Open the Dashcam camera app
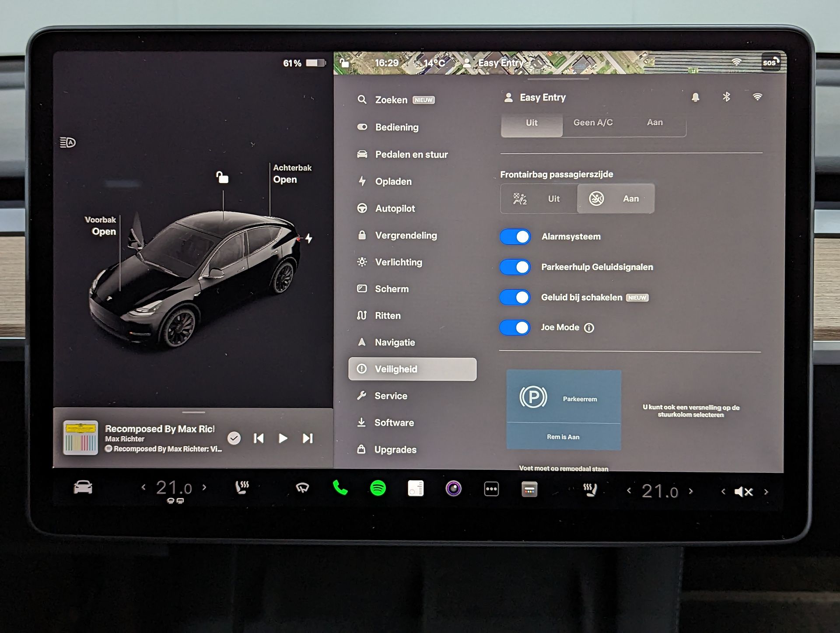Image resolution: width=840 pixels, height=633 pixels. click(453, 489)
